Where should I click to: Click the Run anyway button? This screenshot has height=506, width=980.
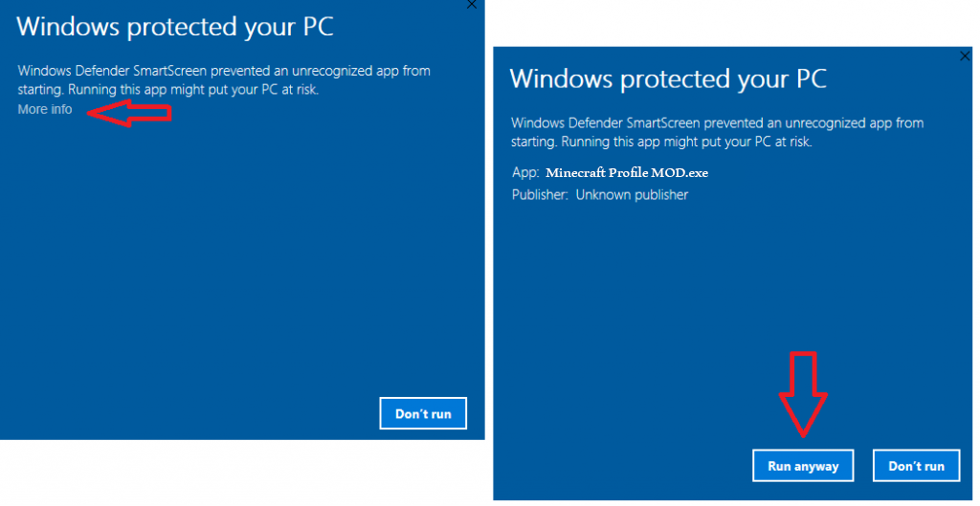click(x=803, y=466)
